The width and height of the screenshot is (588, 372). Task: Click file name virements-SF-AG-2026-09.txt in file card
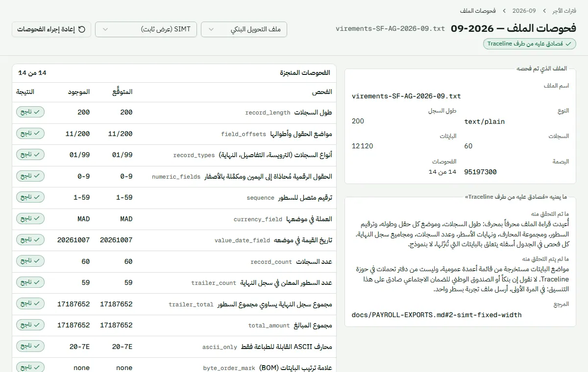pyautogui.click(x=406, y=96)
